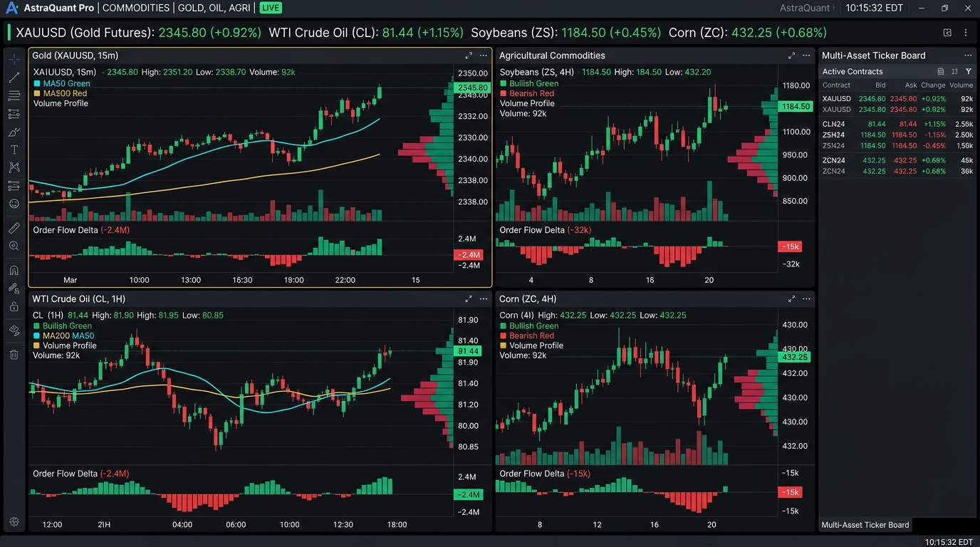Click the LIVE status badge
This screenshot has width=980, height=547.
click(270, 8)
